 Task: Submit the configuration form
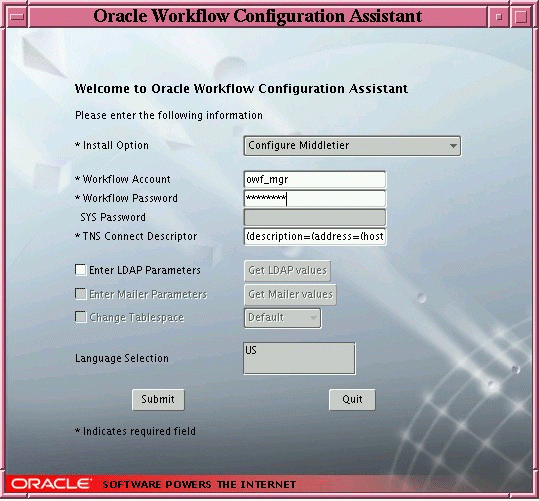tap(158, 400)
